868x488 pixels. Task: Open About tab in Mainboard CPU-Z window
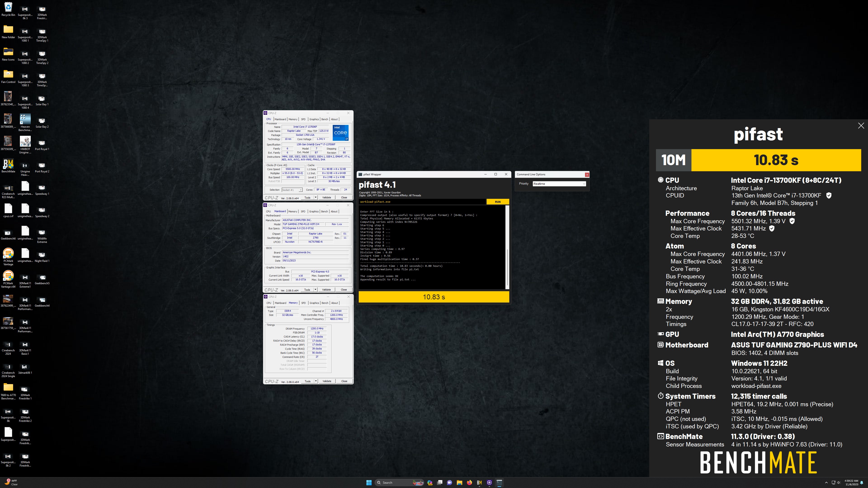pyautogui.click(x=334, y=211)
